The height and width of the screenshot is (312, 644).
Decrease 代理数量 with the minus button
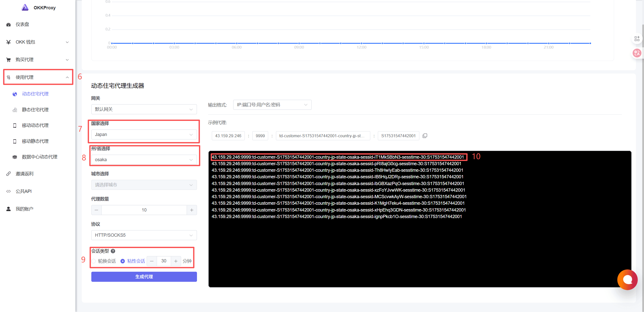click(x=96, y=210)
